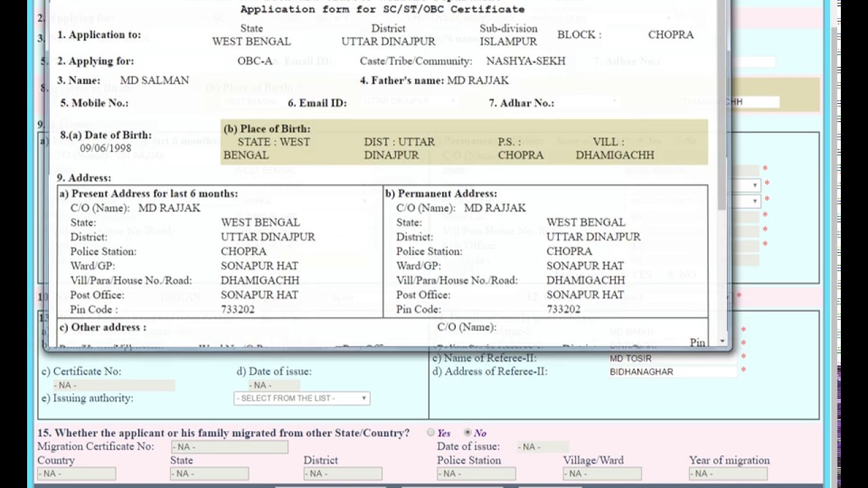Screen dimensions: 868x488
Task: Click the applicant name MD SALMAN
Action: pos(155,81)
